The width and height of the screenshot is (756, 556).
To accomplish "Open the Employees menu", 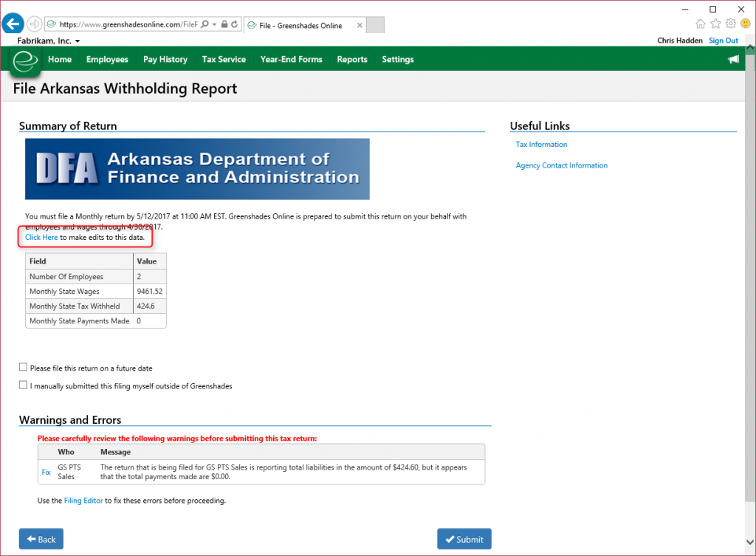I will [x=107, y=59].
